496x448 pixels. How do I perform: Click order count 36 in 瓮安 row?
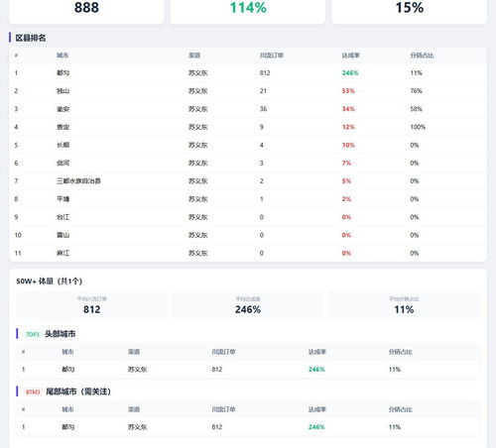click(x=263, y=109)
